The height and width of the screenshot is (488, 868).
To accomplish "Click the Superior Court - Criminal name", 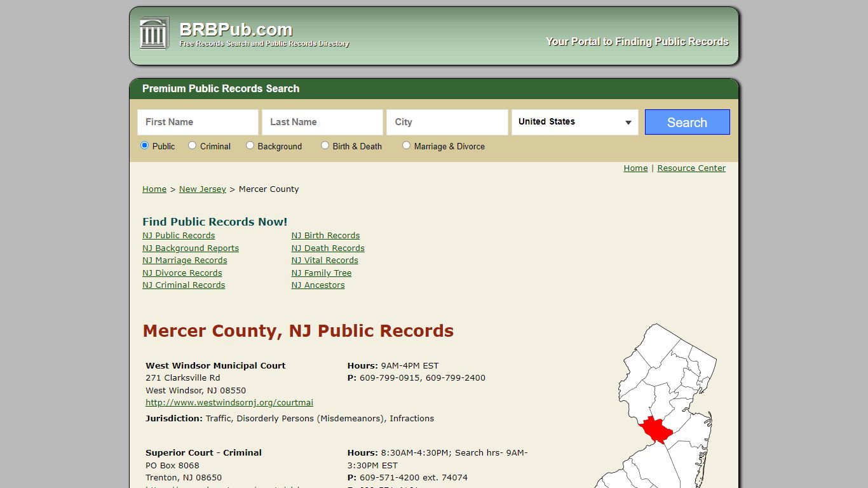I will pyautogui.click(x=203, y=453).
